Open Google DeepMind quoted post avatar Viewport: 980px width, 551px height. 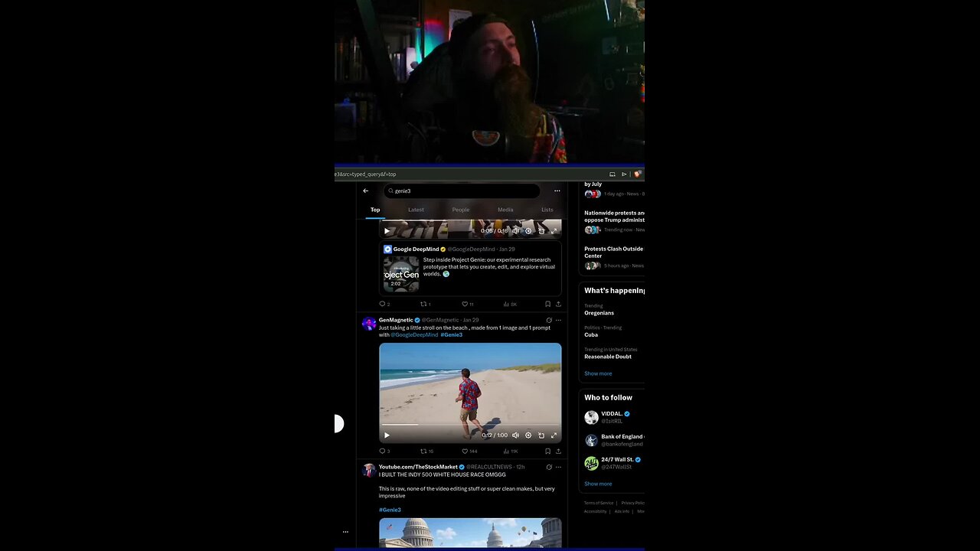click(x=387, y=249)
